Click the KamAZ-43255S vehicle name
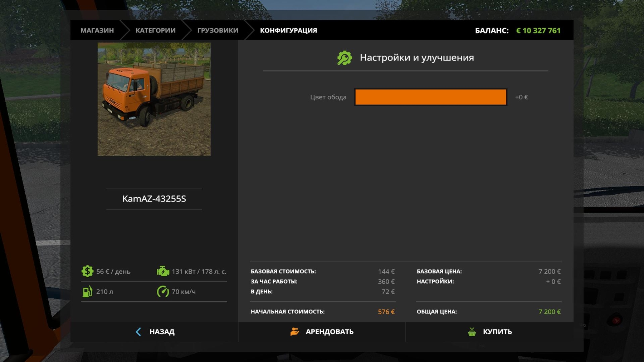644x362 pixels. 154,199
